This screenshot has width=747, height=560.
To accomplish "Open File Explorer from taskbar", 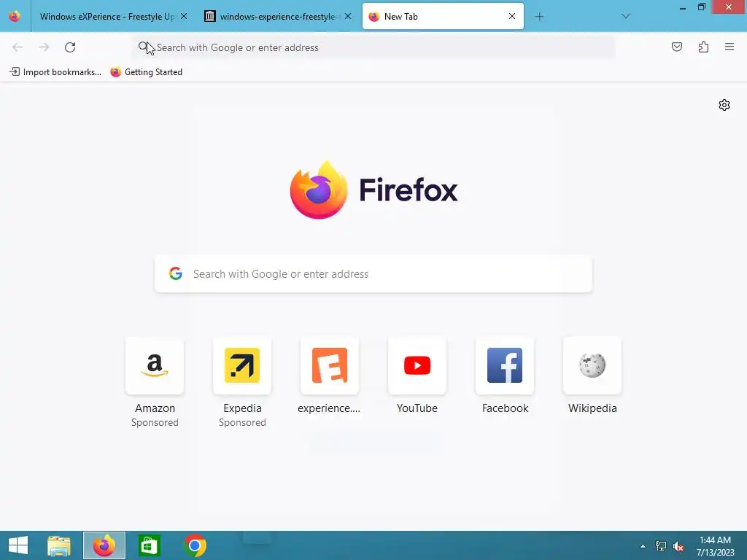I will pos(59,545).
